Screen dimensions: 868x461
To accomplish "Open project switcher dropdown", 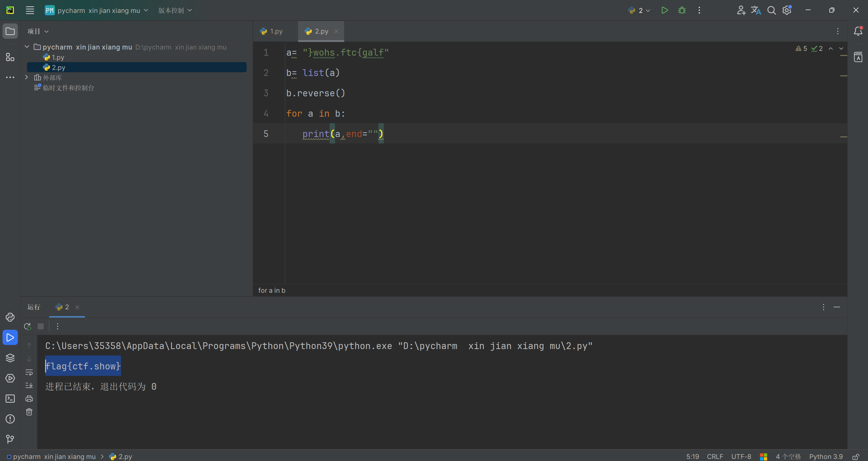I will [x=97, y=10].
